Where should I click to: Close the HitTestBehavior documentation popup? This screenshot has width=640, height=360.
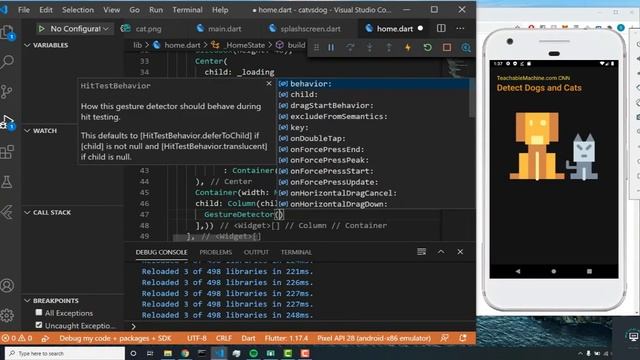[x=269, y=83]
